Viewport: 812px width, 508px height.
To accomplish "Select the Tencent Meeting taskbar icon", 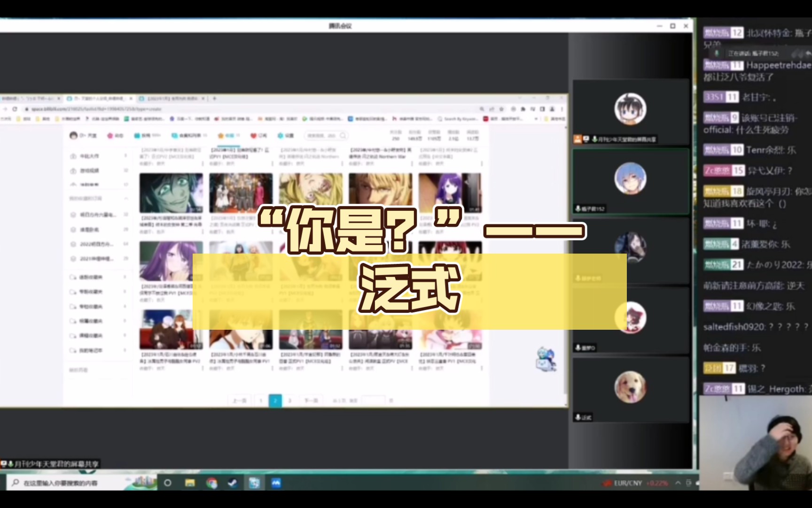I will point(254,483).
